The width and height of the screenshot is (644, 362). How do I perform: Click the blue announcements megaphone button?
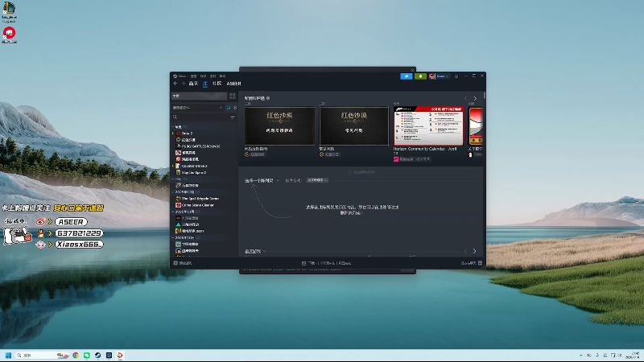407,76
